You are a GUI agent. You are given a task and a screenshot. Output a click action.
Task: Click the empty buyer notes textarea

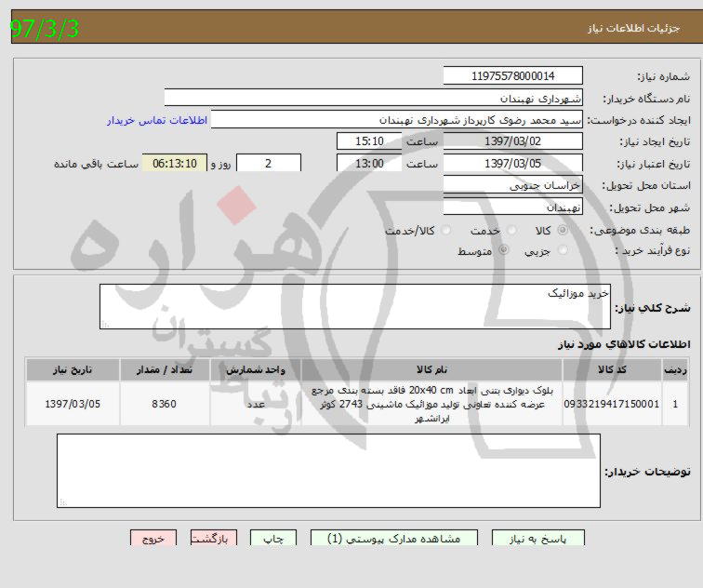(x=328, y=471)
